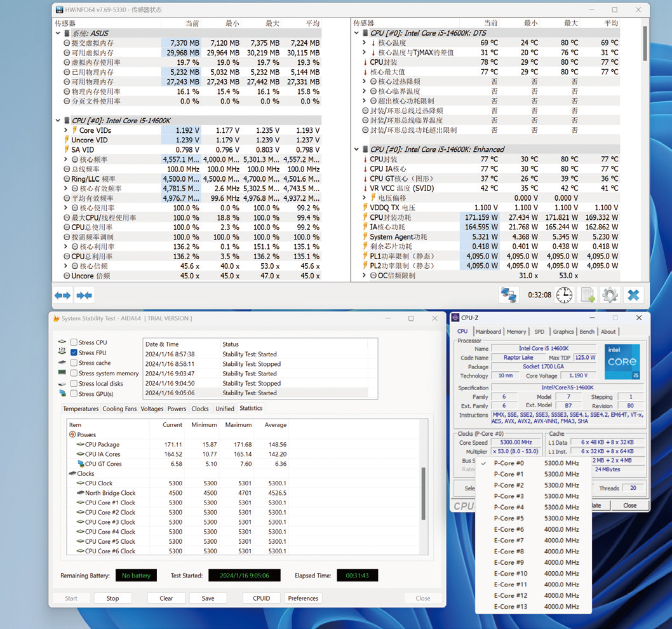Click the HWiNFO right pane scrollbar
Screen dimensions: 672x629
tap(645, 44)
